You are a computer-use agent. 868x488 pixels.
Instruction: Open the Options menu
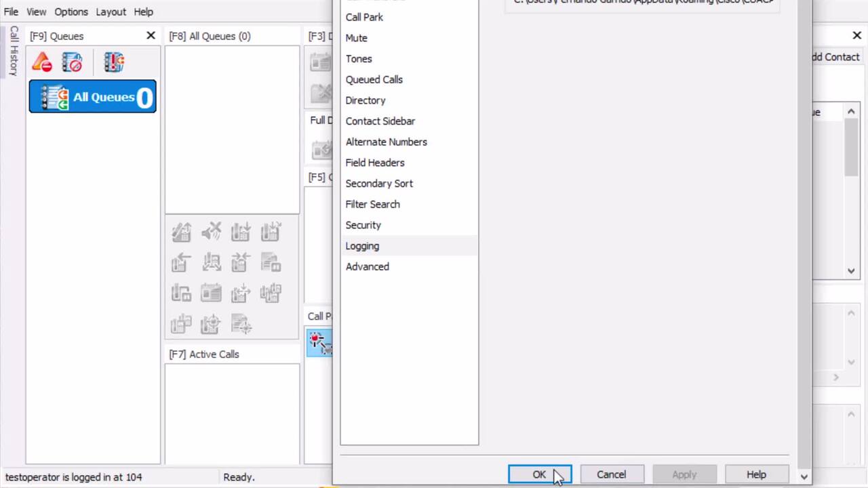(x=71, y=12)
